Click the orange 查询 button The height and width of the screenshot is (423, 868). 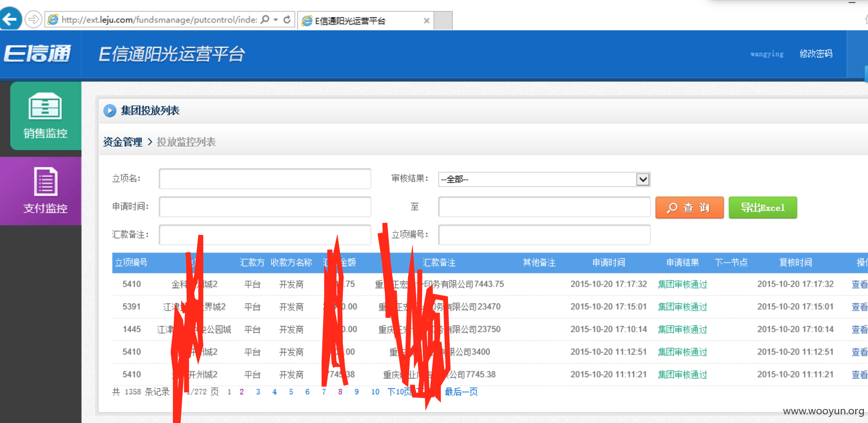pyautogui.click(x=689, y=207)
